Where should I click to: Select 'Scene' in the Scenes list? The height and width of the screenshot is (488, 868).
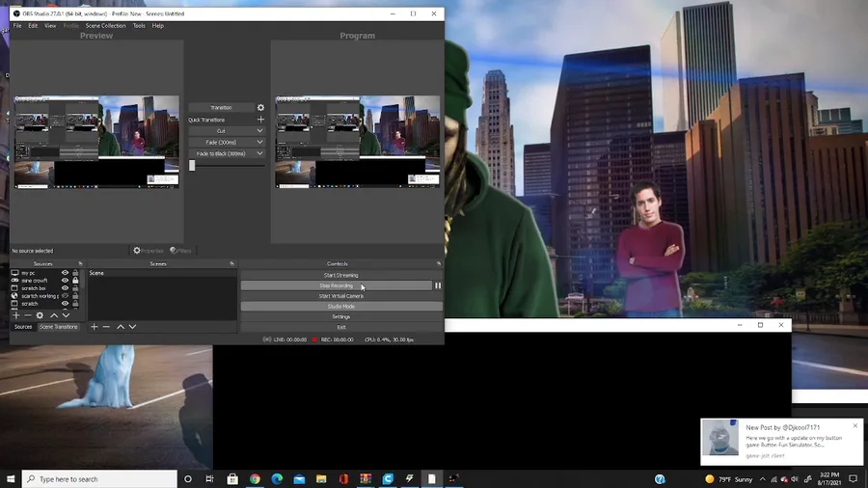click(96, 273)
